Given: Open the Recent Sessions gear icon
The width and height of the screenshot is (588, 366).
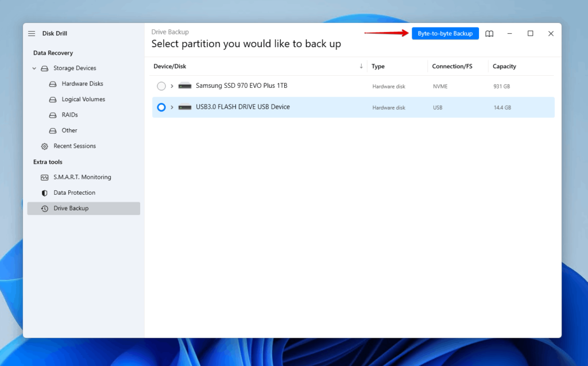Looking at the screenshot, I should coord(44,146).
